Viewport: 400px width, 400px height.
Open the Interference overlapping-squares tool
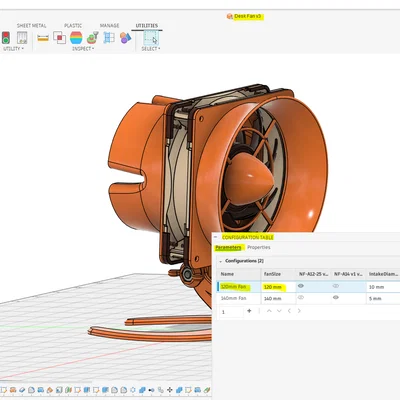59,38
